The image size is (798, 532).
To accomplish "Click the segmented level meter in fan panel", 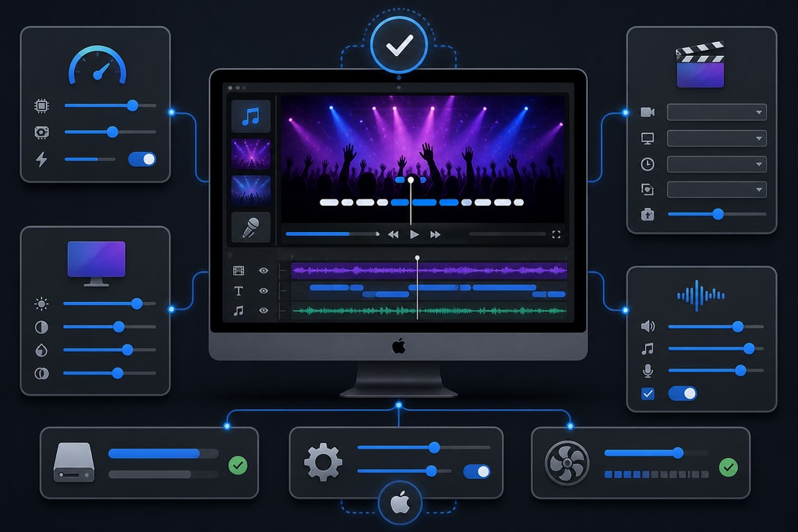I will tap(656, 474).
